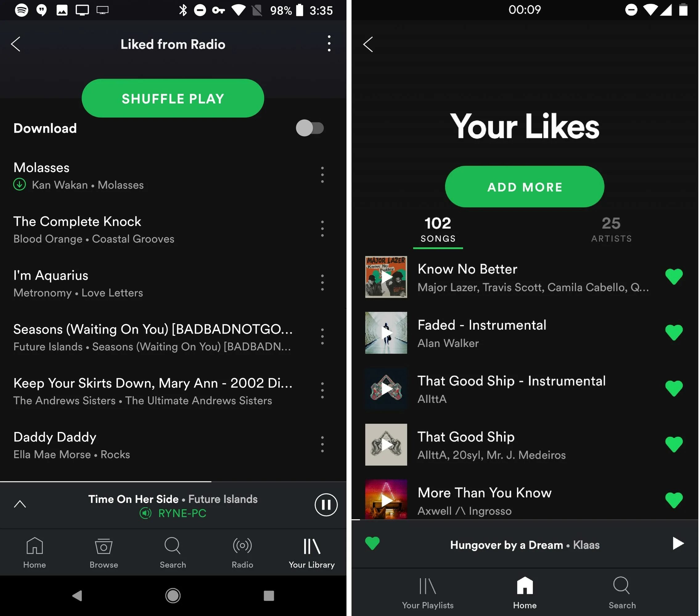
Task: View the 25 Artists section
Action: tap(610, 229)
